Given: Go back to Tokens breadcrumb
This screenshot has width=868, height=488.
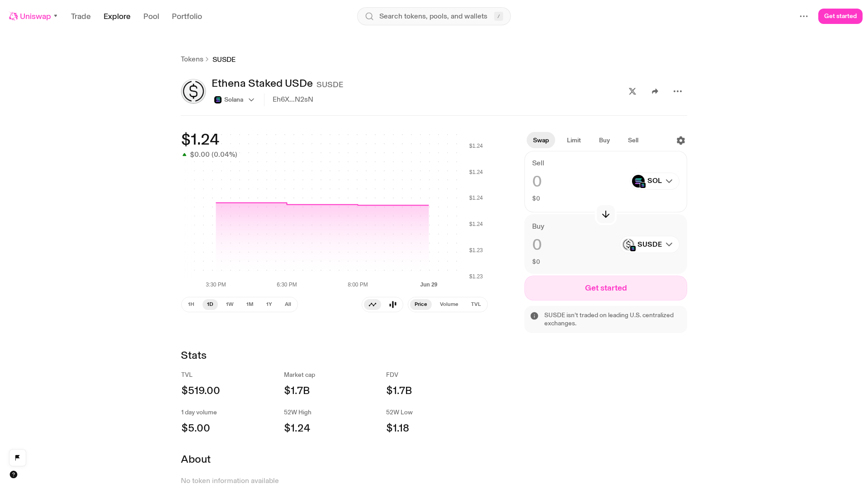Looking at the screenshot, I should (x=192, y=59).
